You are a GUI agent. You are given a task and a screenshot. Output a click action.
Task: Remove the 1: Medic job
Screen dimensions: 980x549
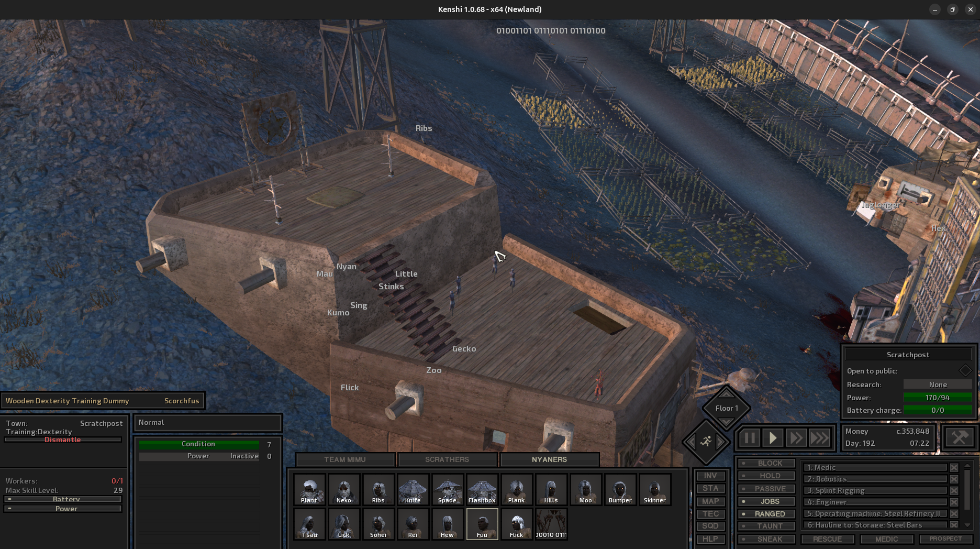(954, 468)
